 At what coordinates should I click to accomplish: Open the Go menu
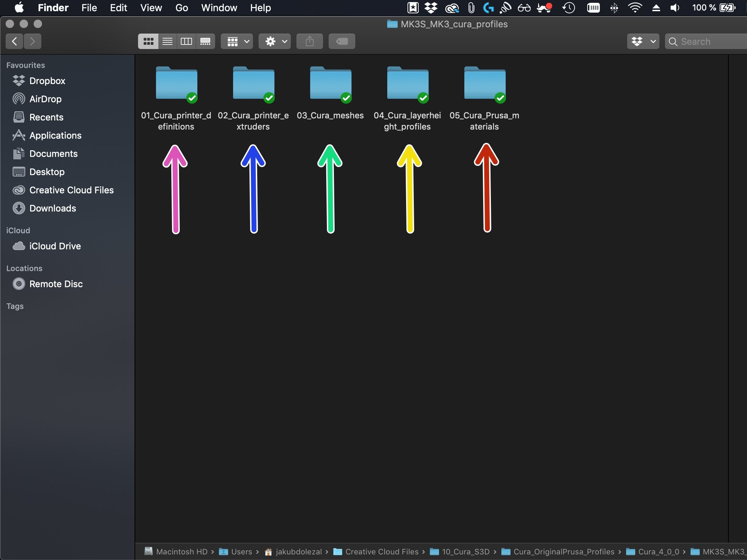coord(180,8)
